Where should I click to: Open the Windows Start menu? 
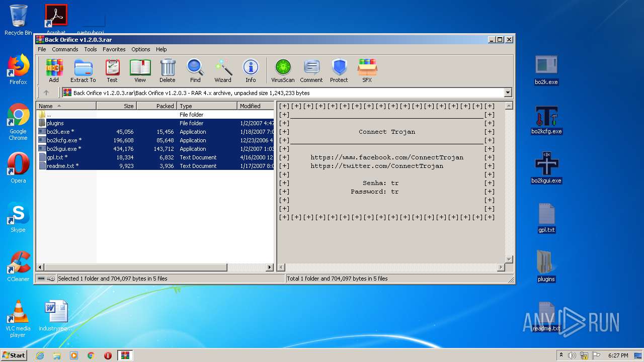pos(14,355)
